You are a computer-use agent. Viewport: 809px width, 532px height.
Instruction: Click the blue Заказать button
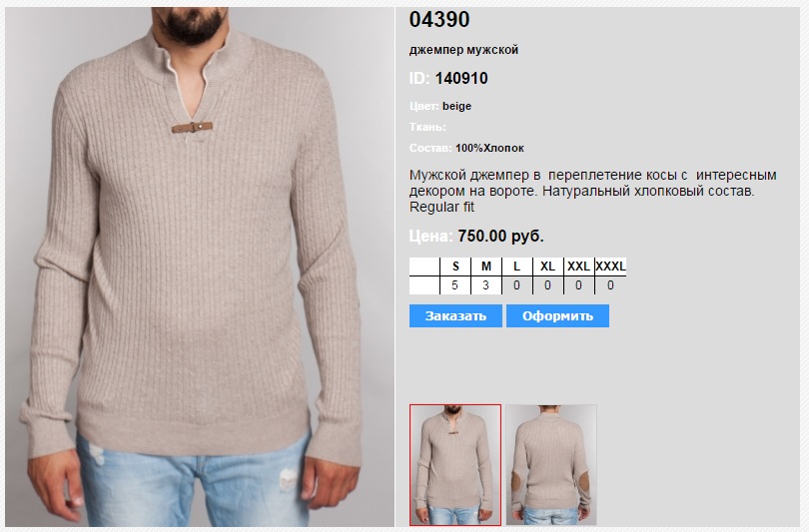(x=455, y=316)
